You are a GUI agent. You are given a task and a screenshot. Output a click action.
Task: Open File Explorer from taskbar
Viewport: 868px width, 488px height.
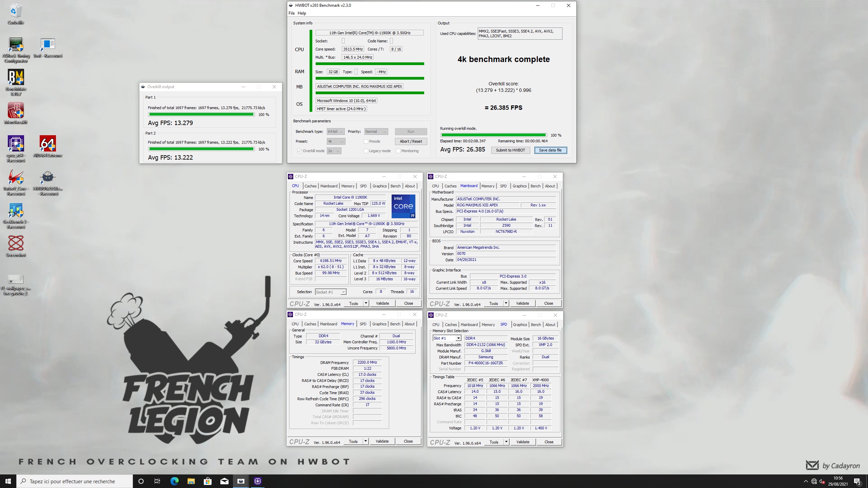(191, 481)
